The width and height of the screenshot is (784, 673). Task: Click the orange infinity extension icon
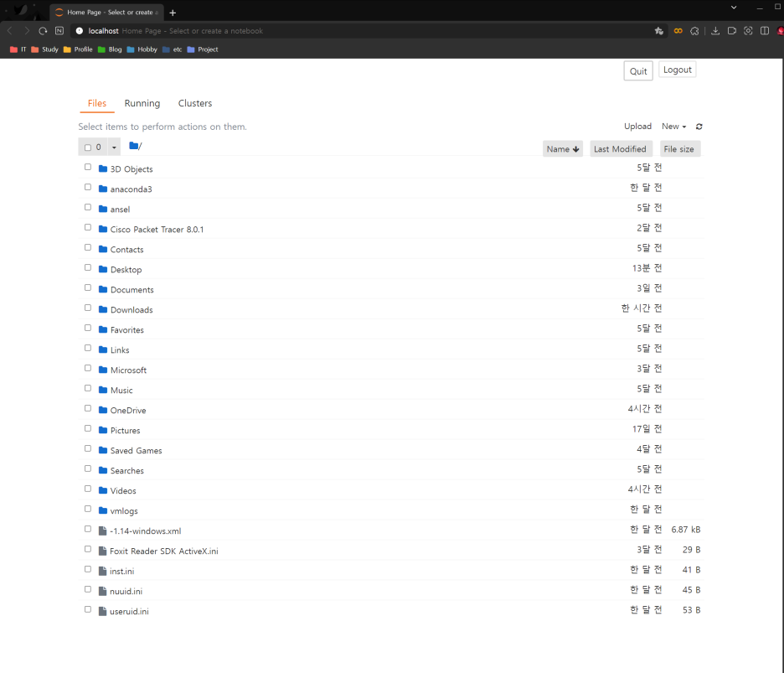pyautogui.click(x=678, y=31)
